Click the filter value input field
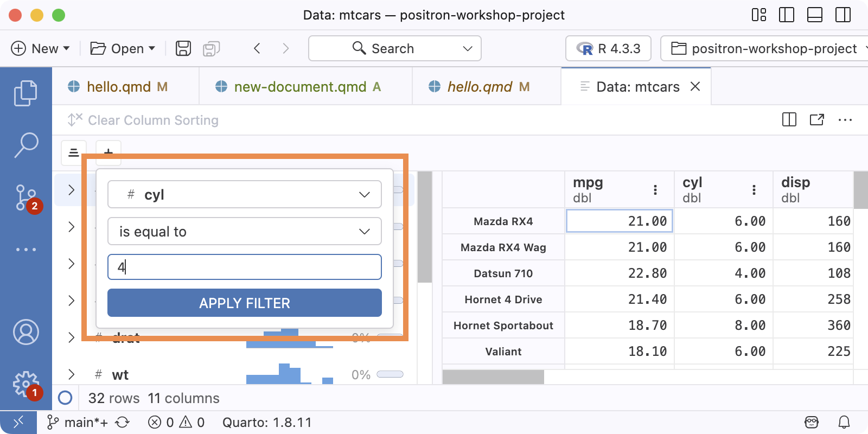The width and height of the screenshot is (868, 434). (245, 267)
